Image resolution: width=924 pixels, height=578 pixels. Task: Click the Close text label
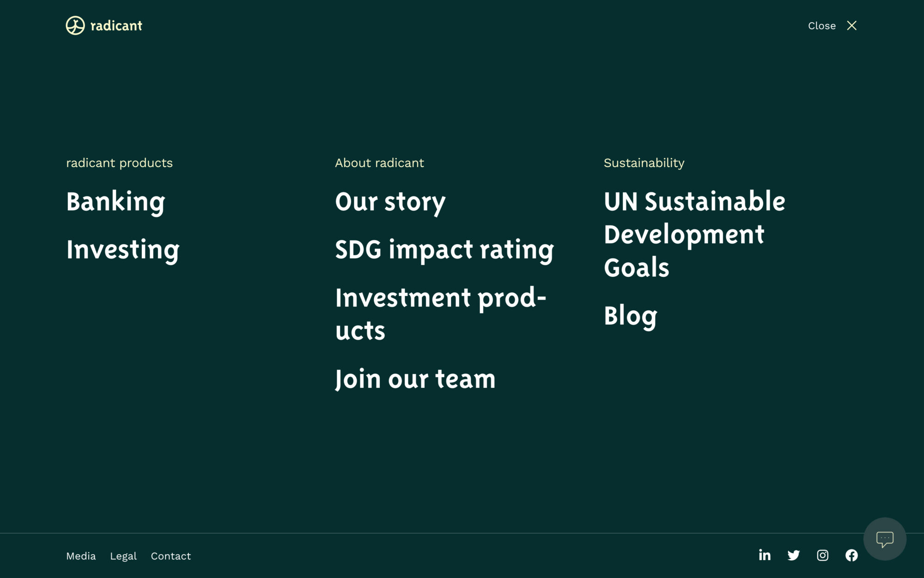pos(821,26)
